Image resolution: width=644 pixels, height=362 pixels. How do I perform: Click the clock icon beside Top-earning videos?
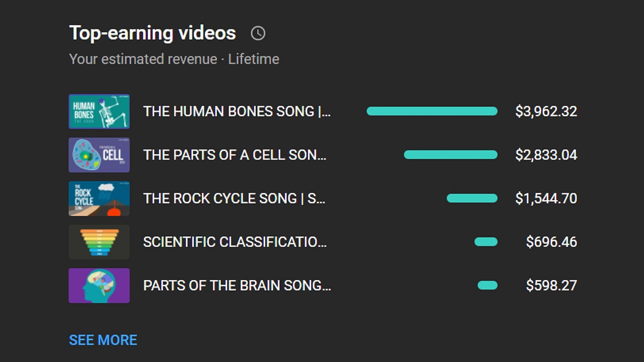[258, 33]
